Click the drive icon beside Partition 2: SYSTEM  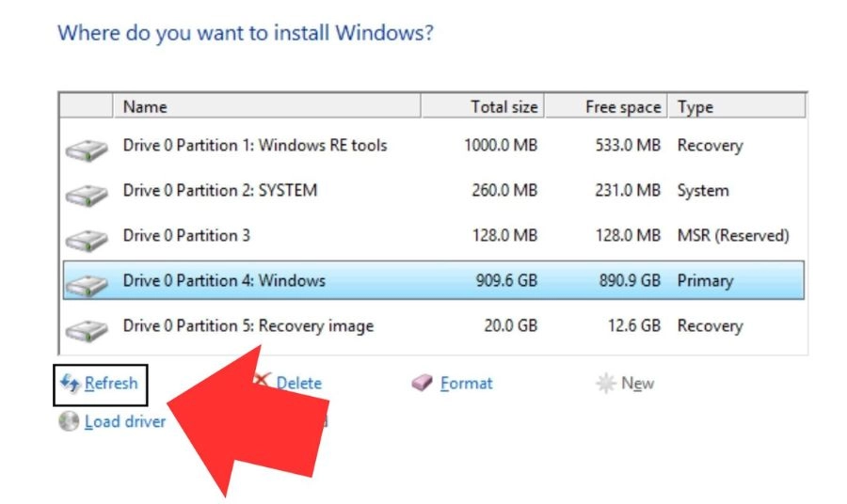pyautogui.click(x=84, y=196)
